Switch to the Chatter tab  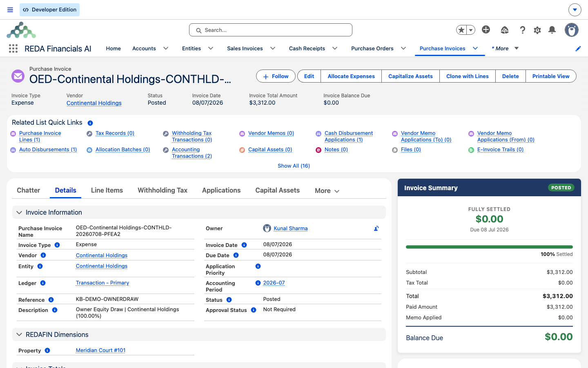tap(29, 190)
